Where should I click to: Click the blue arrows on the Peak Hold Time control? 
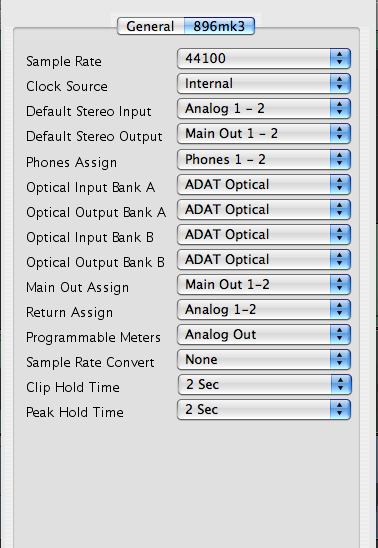[x=340, y=410]
